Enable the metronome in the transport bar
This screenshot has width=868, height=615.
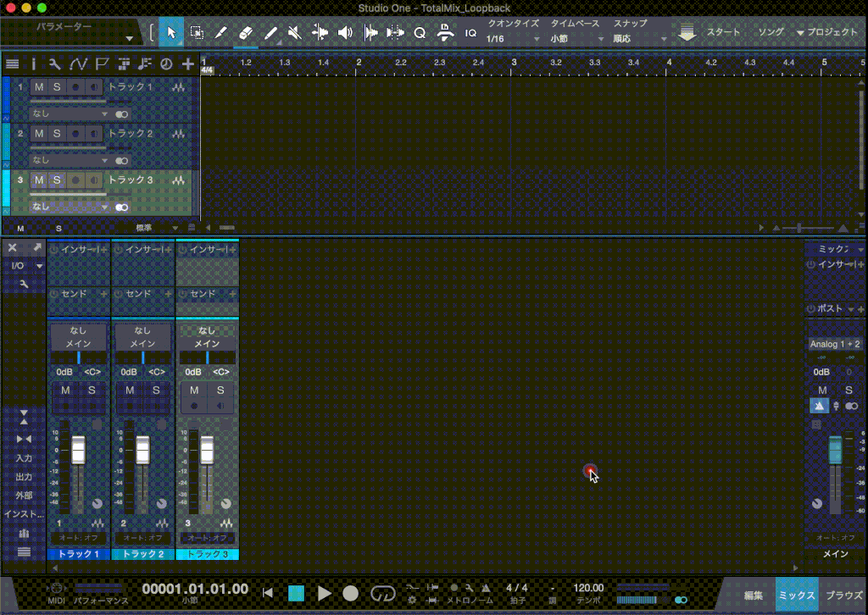(484, 586)
